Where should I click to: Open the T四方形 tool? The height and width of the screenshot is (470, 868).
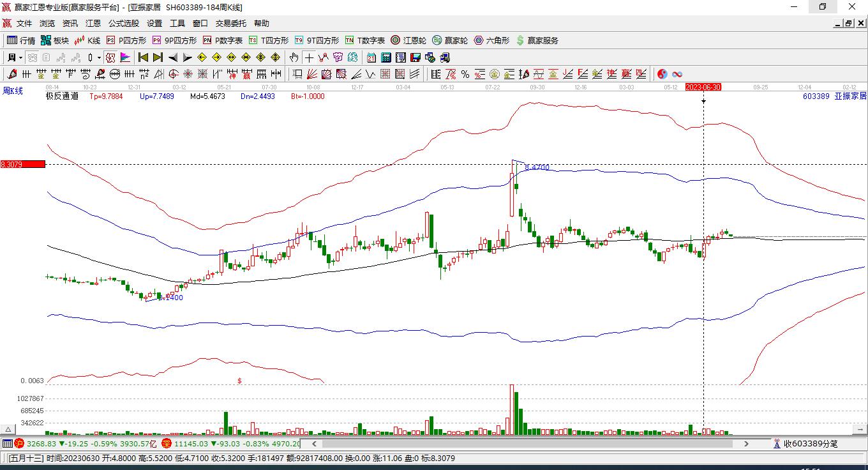[x=269, y=40]
